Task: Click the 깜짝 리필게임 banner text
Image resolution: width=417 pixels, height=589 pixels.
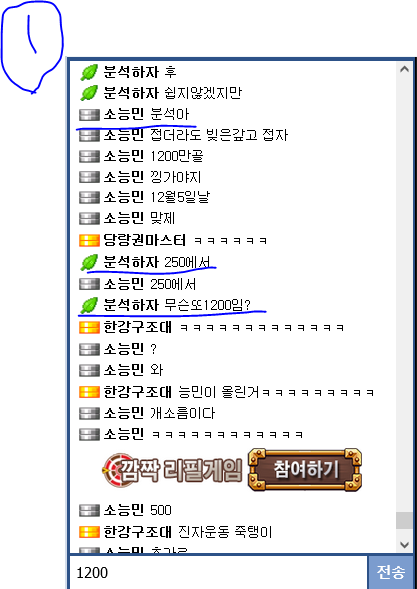Action: click(180, 470)
